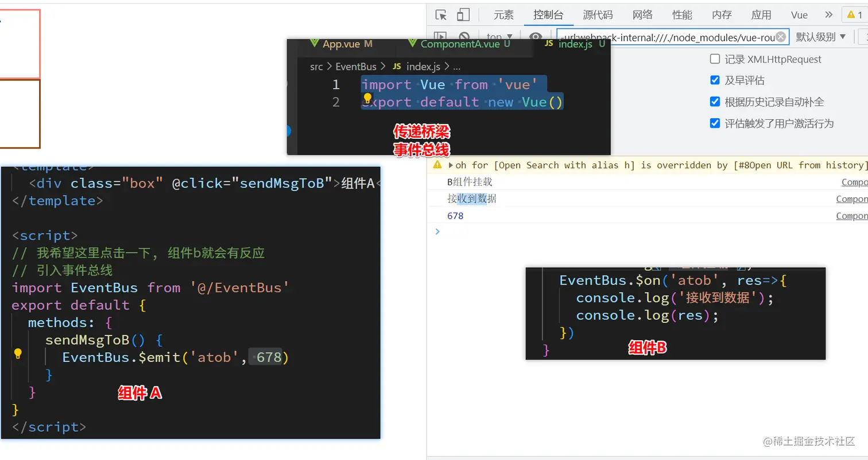Click the "<script>" opening tag line
Viewport: 868px width, 460px height.
pyautogui.click(x=44, y=236)
